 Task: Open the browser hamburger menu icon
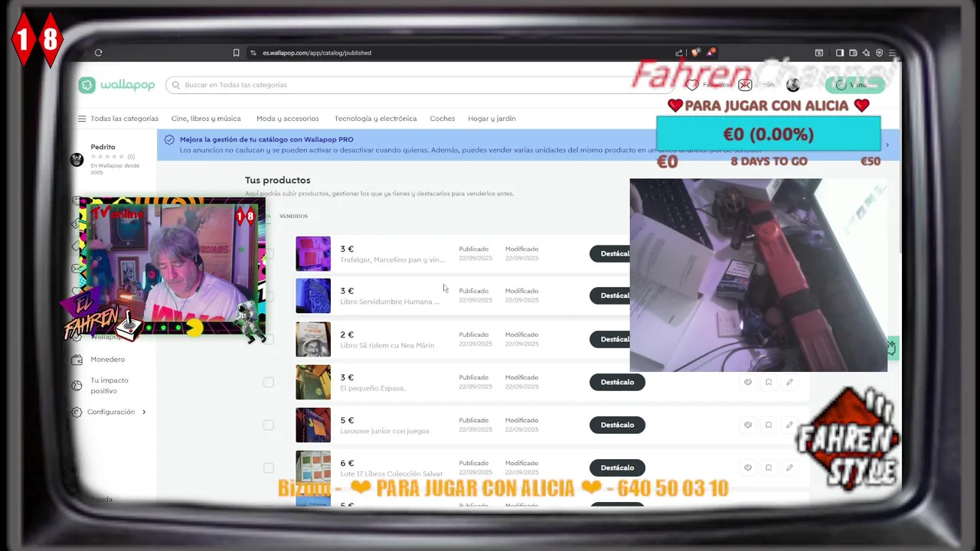[892, 53]
